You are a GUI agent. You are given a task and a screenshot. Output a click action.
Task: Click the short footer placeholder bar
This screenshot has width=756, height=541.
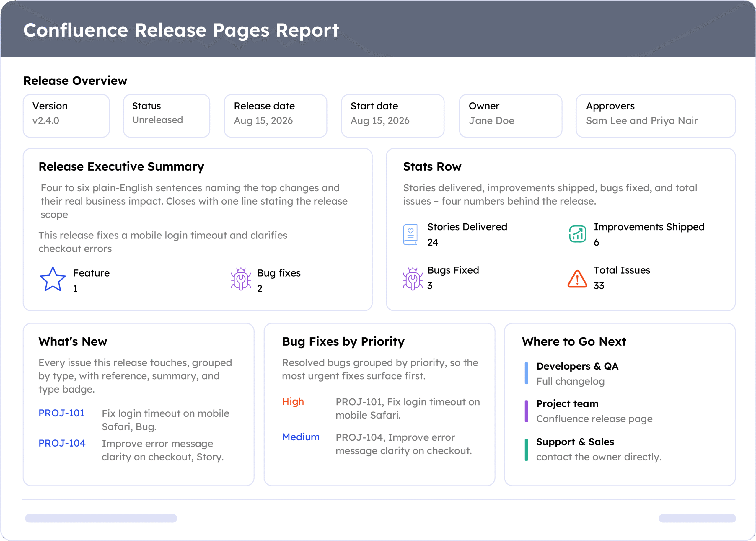pos(697,518)
